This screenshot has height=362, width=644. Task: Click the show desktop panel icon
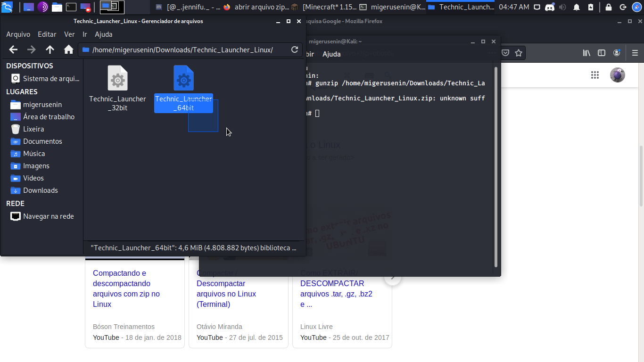click(x=29, y=7)
